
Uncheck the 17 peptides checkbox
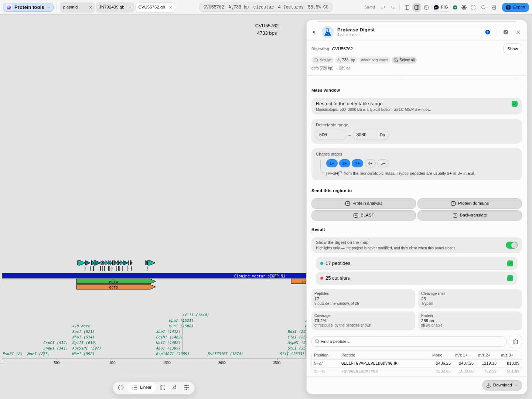(x=510, y=263)
